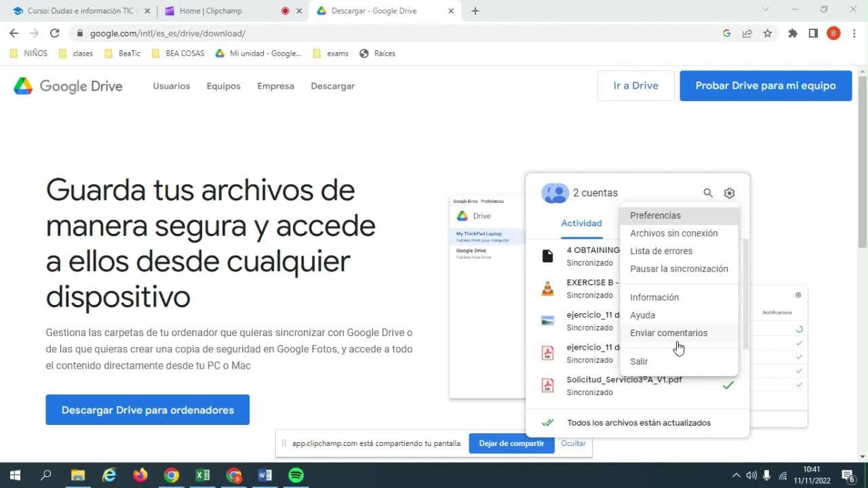This screenshot has height=488, width=868.
Task: View site information via the lock icon
Action: [x=79, y=33]
